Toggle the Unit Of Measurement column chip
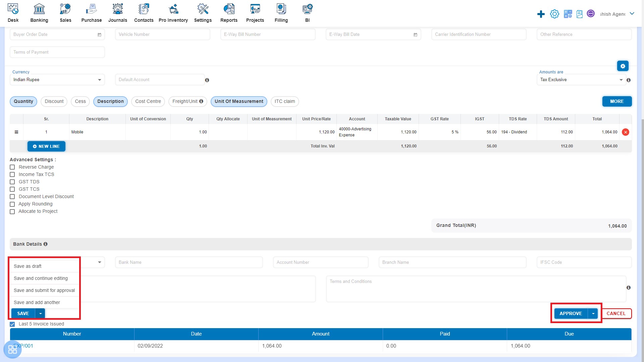The height and width of the screenshot is (362, 644). (x=239, y=102)
